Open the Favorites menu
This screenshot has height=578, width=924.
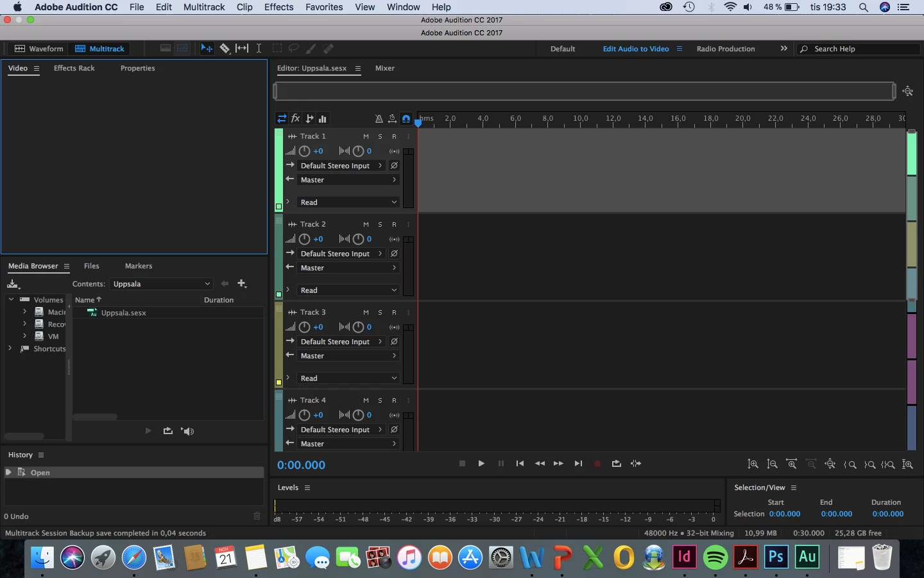coord(324,7)
